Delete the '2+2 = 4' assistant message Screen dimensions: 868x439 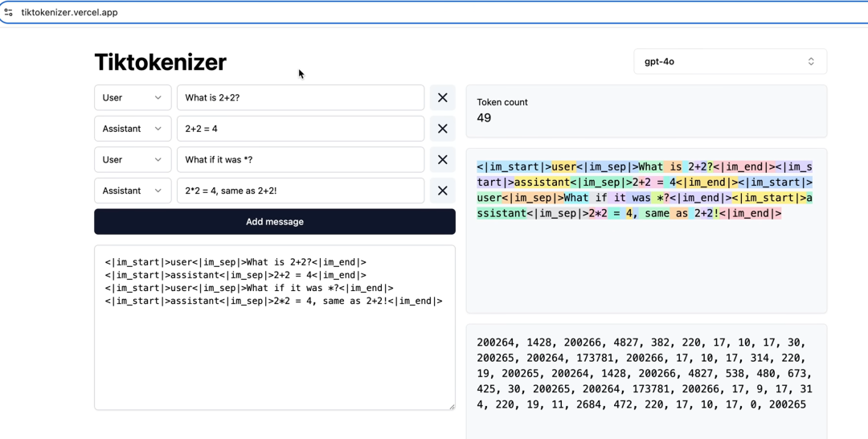pyautogui.click(x=442, y=129)
